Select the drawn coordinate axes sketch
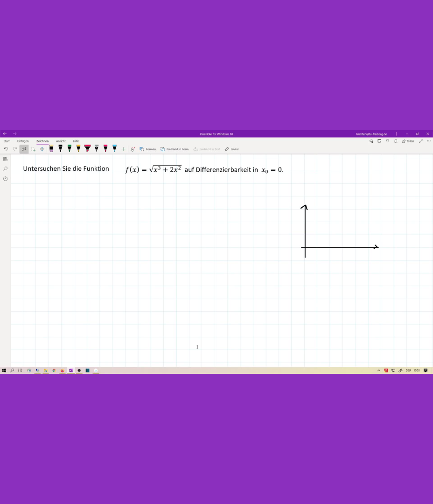Image resolution: width=433 pixels, height=504 pixels. [340, 231]
